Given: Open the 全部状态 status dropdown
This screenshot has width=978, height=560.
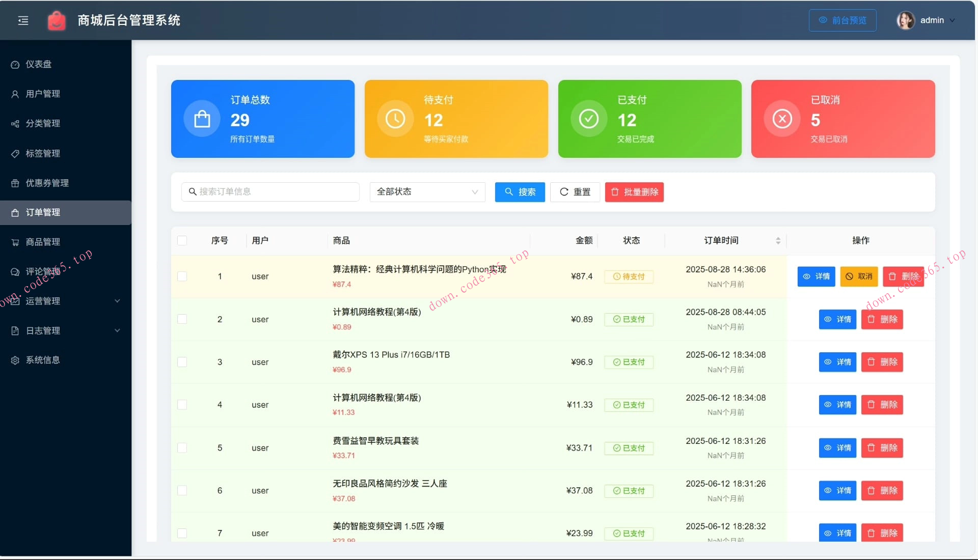Looking at the screenshot, I should click(x=427, y=192).
